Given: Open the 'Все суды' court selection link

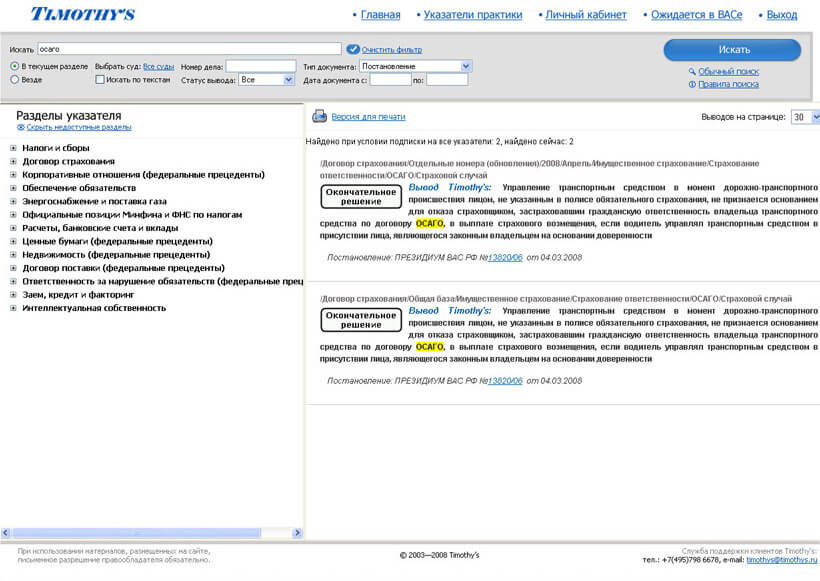Looking at the screenshot, I should pyautogui.click(x=158, y=66).
